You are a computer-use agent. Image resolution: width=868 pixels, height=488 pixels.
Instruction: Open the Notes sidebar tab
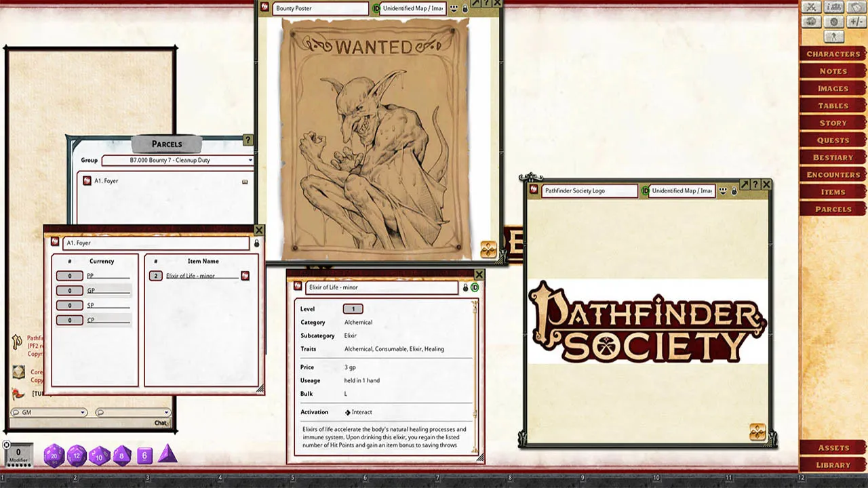(x=833, y=71)
